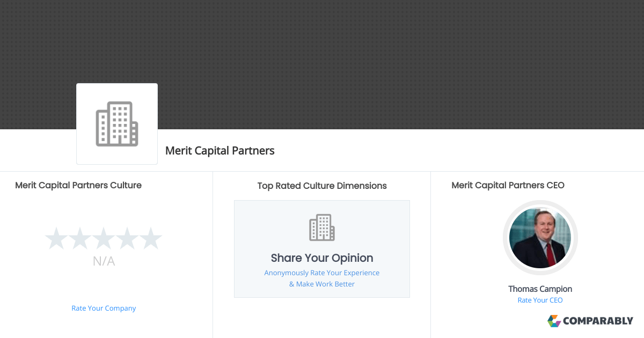The width and height of the screenshot is (644, 338).
Task: Select the fourth rating star
Action: (127, 238)
